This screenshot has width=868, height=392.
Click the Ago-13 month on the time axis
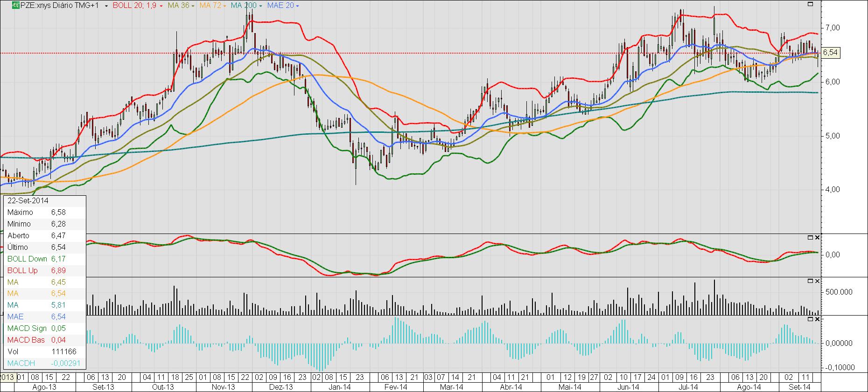pos(45,387)
